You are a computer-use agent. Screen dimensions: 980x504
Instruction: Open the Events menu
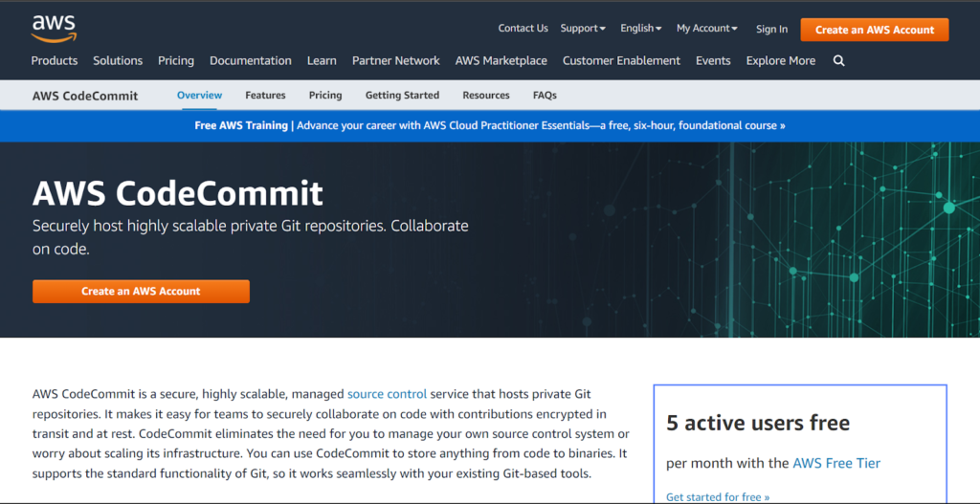click(x=713, y=60)
